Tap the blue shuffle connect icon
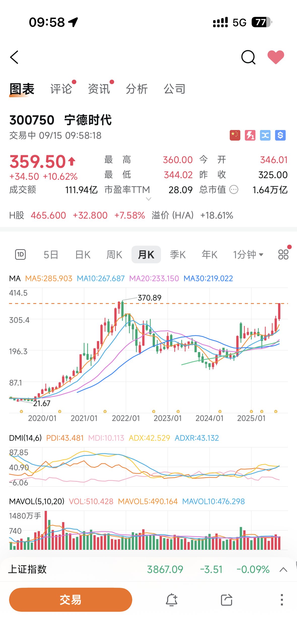The width and height of the screenshot is (297, 644). pos(265,135)
